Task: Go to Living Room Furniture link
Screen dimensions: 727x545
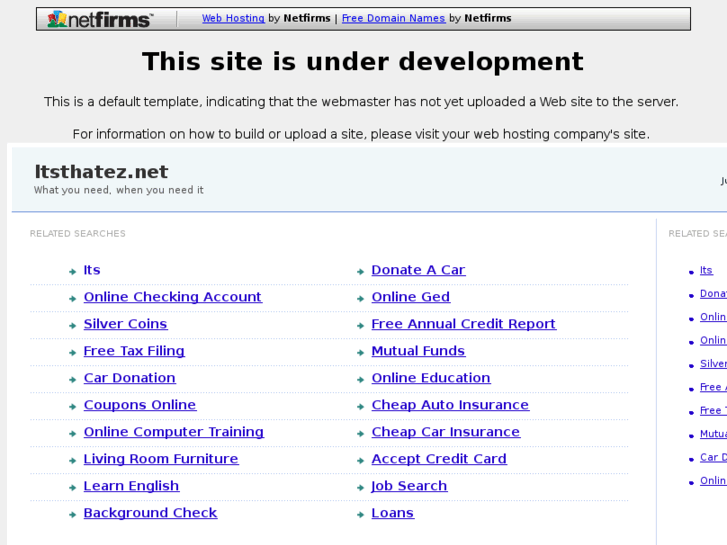Action: click(161, 459)
